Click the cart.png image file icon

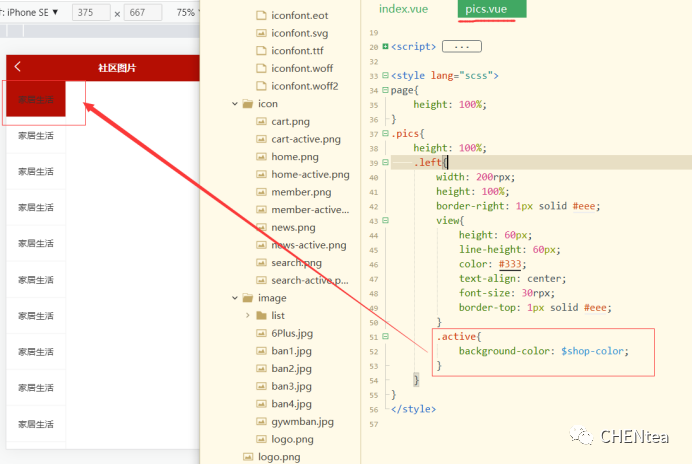point(261,121)
